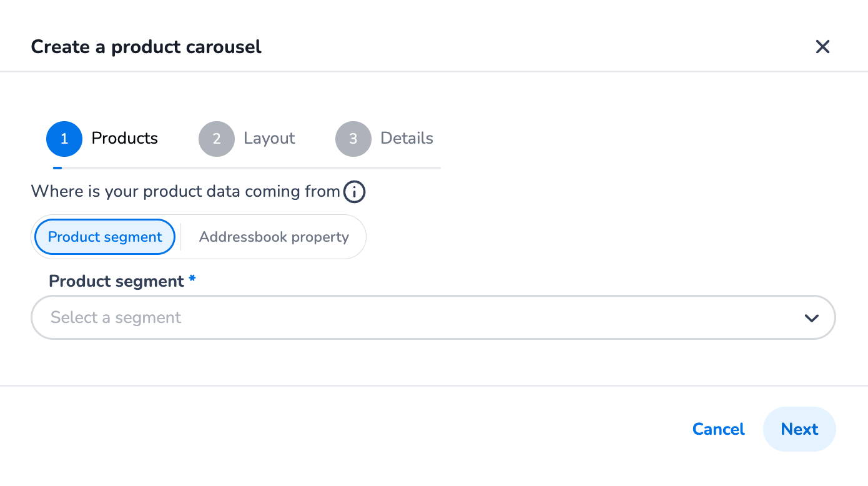Viewport: 868px width, 486px height.
Task: Click the Select a segment placeholder text
Action: click(116, 318)
